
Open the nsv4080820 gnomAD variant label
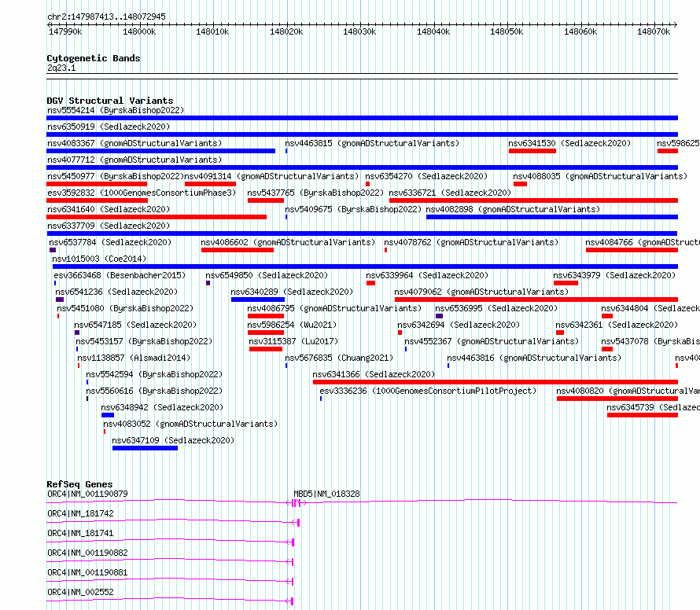coord(628,391)
